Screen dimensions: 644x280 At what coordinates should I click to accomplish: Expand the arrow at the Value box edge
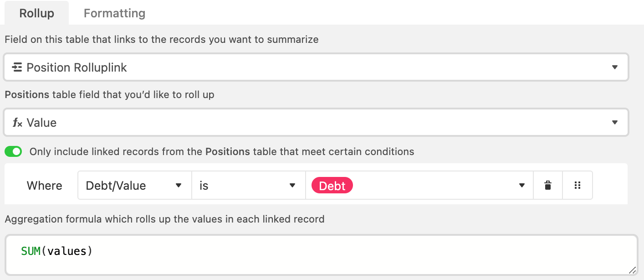[615, 122]
